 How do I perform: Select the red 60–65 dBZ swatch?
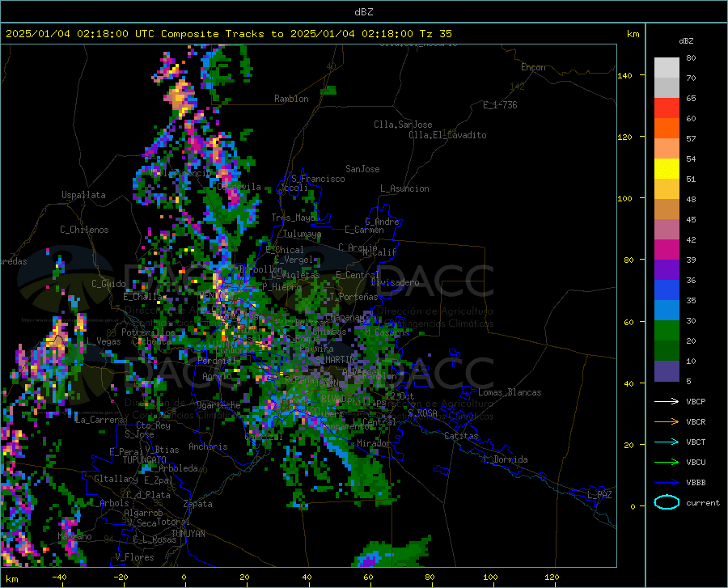pos(667,108)
